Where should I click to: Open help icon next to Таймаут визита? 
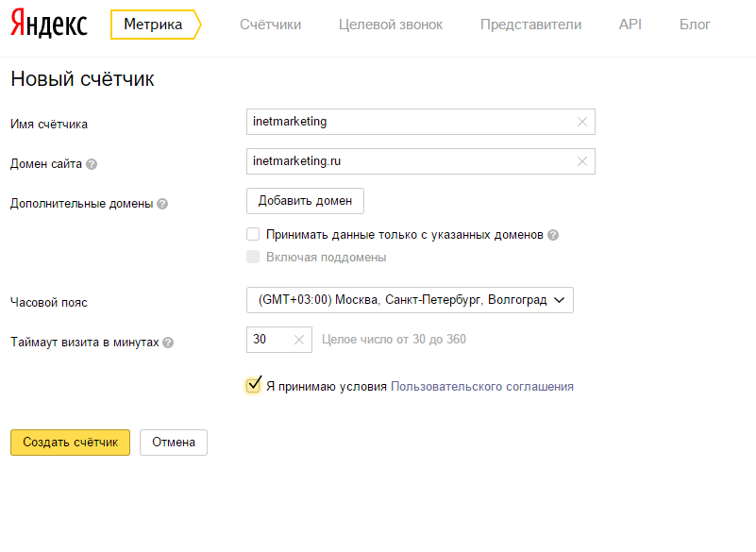pos(168,343)
